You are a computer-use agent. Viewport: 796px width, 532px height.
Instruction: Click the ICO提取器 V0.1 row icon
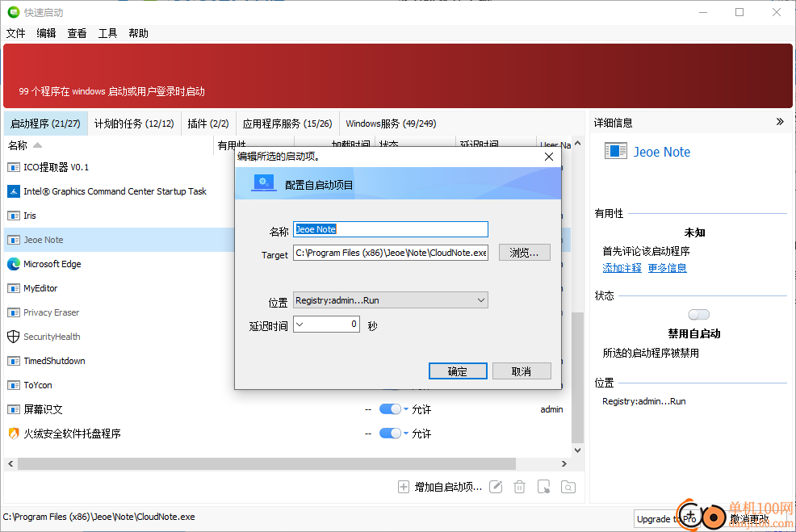14,167
